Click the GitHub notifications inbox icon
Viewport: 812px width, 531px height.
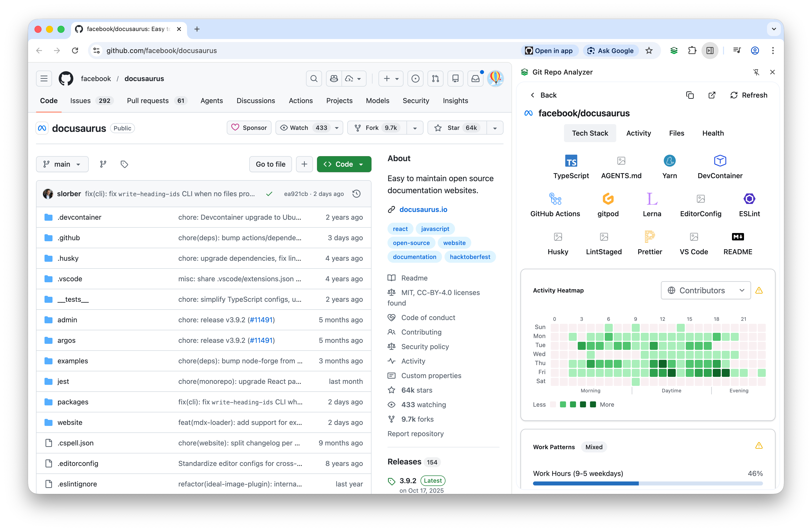[x=475, y=79]
